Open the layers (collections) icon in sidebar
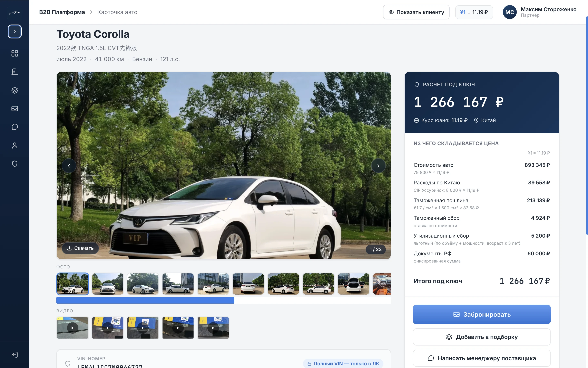588x368 pixels. [14, 90]
